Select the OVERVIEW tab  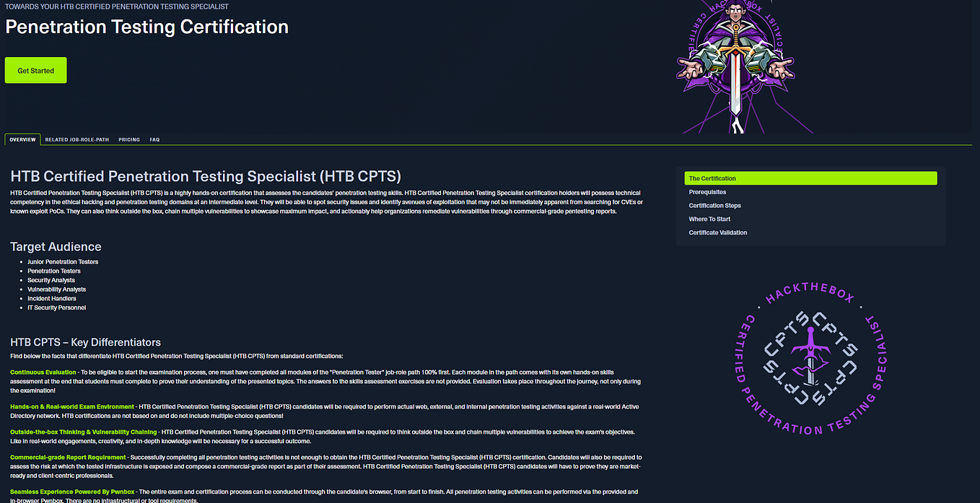point(22,139)
